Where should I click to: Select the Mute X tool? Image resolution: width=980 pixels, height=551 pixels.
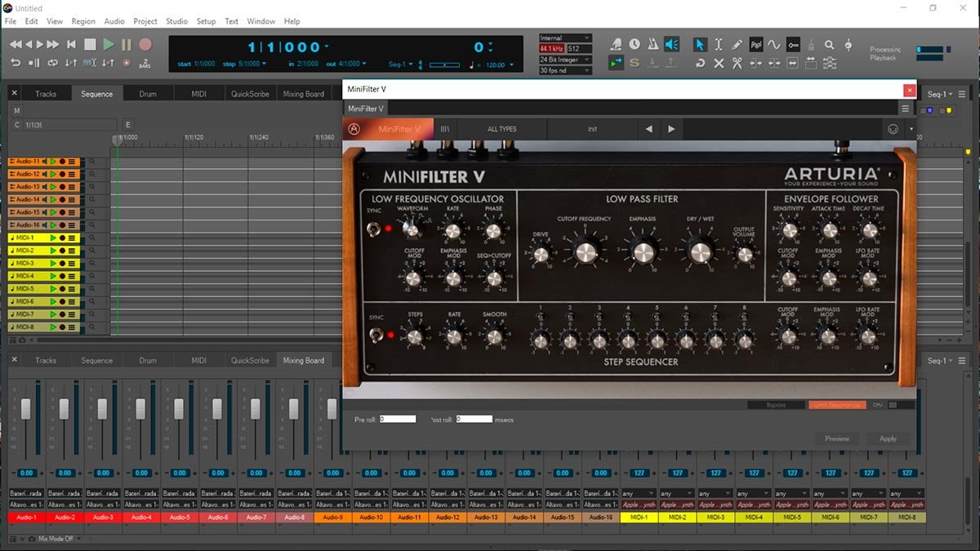coord(719,63)
